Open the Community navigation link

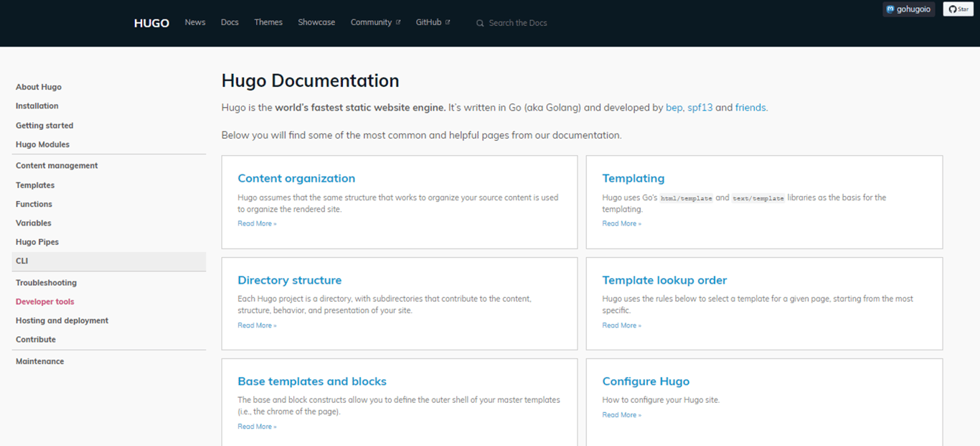[x=371, y=22]
